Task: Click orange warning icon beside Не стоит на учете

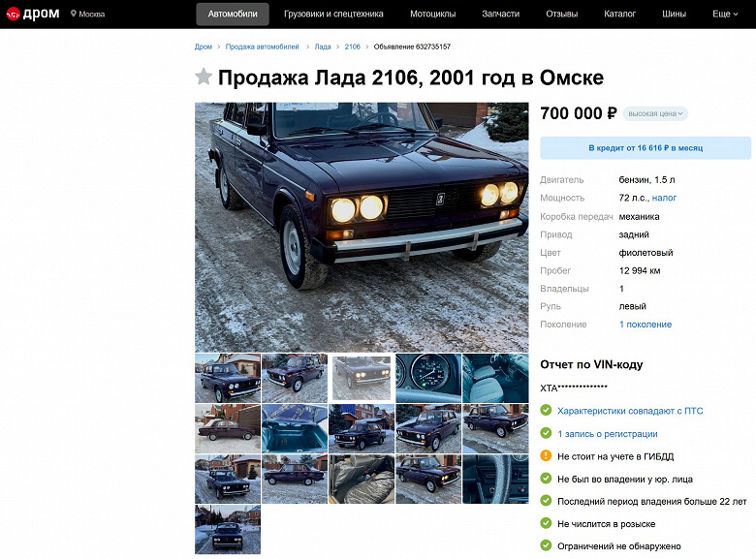Action: pyautogui.click(x=546, y=456)
